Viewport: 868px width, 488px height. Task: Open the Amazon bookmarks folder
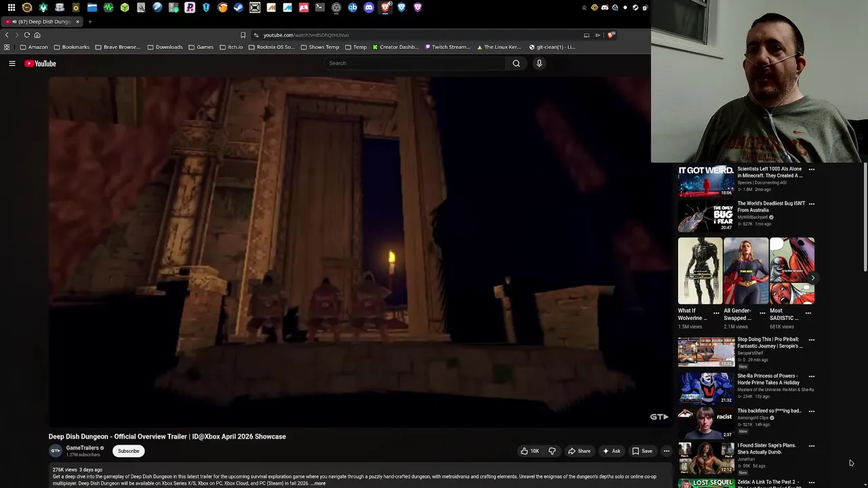pos(34,47)
